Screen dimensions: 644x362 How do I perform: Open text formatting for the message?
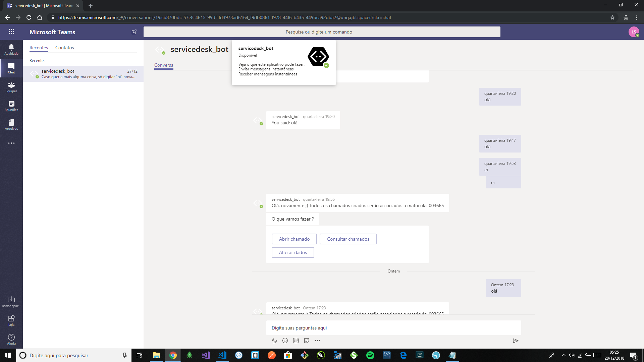274,341
